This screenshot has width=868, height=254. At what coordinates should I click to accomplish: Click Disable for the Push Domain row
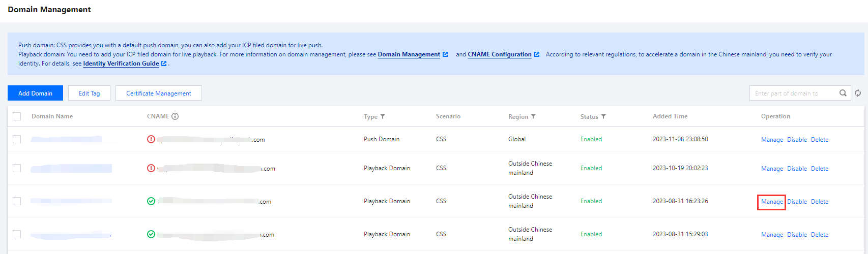(x=797, y=140)
